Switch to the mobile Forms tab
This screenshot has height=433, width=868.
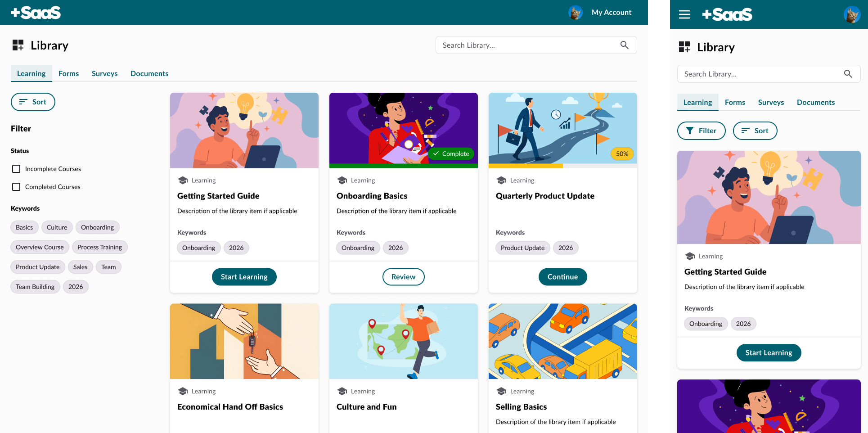pyautogui.click(x=735, y=102)
